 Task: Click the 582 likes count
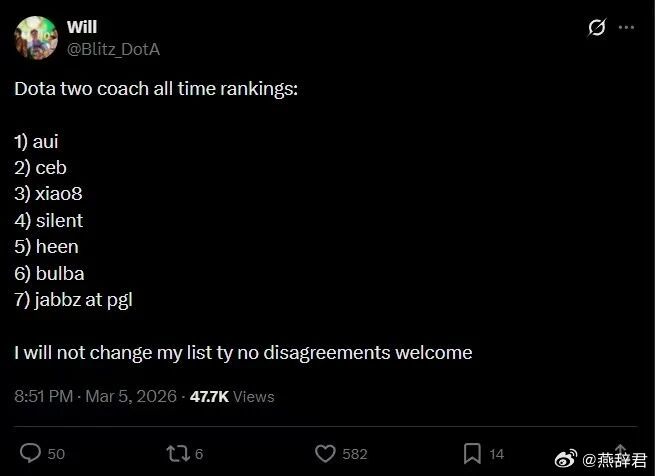355,454
